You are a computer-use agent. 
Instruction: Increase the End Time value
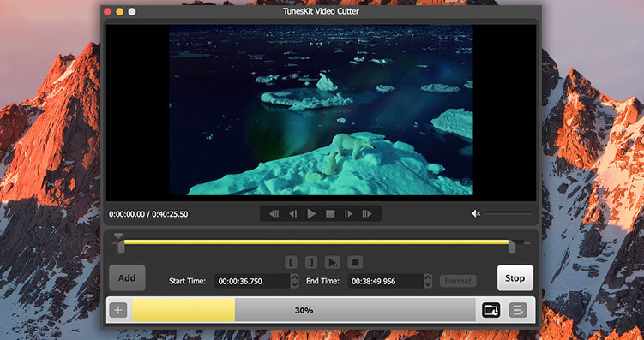coord(428,277)
